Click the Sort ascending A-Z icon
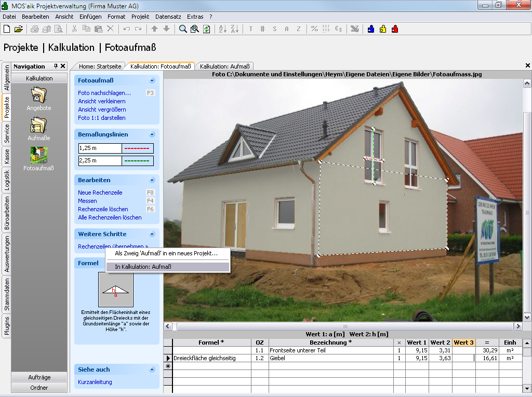This screenshot has width=532, height=397. click(x=222, y=29)
